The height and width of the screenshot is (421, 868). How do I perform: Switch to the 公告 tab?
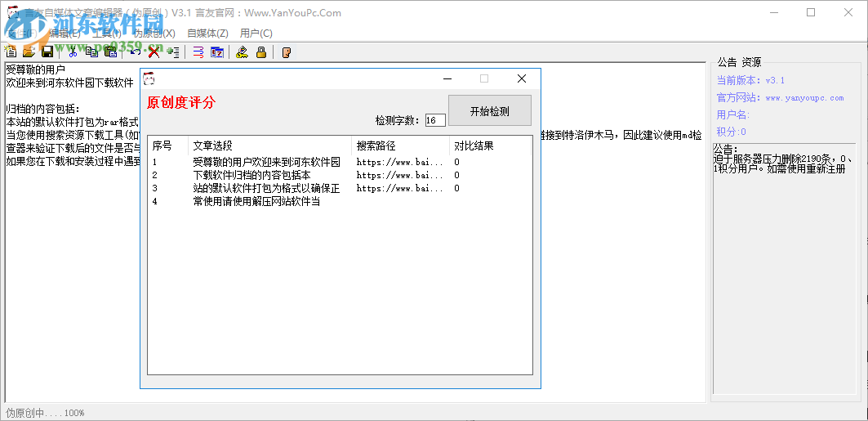tap(727, 61)
